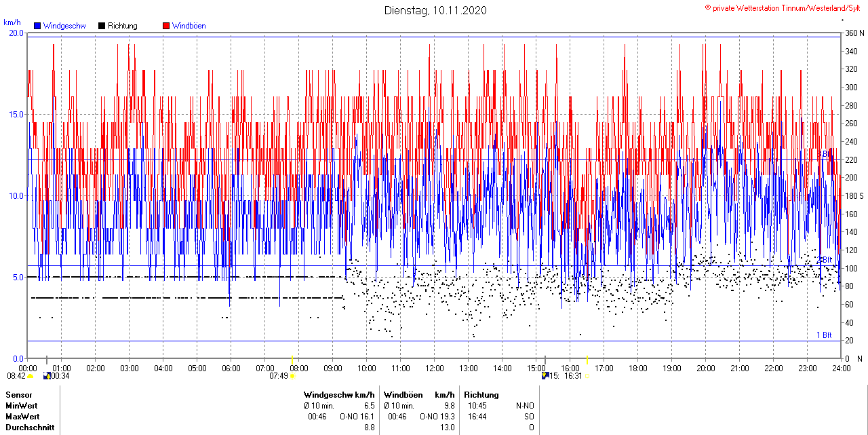Screen dimensions: 868x435
Task: Click the sunset time 16:31
Action: [574, 376]
